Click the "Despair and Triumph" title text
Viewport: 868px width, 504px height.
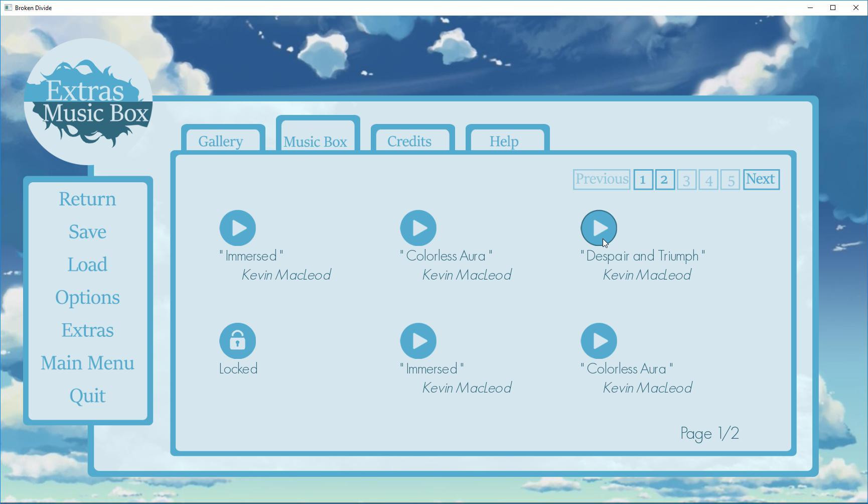(x=643, y=256)
